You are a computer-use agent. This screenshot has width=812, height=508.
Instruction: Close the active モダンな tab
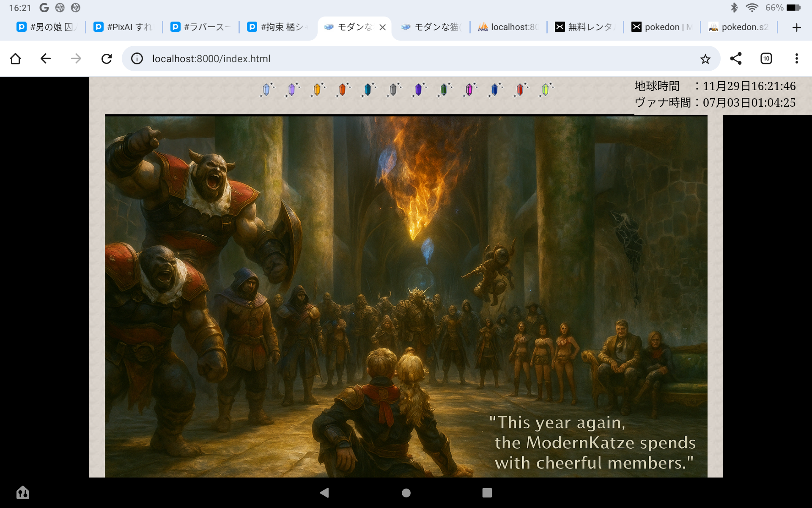click(x=383, y=28)
